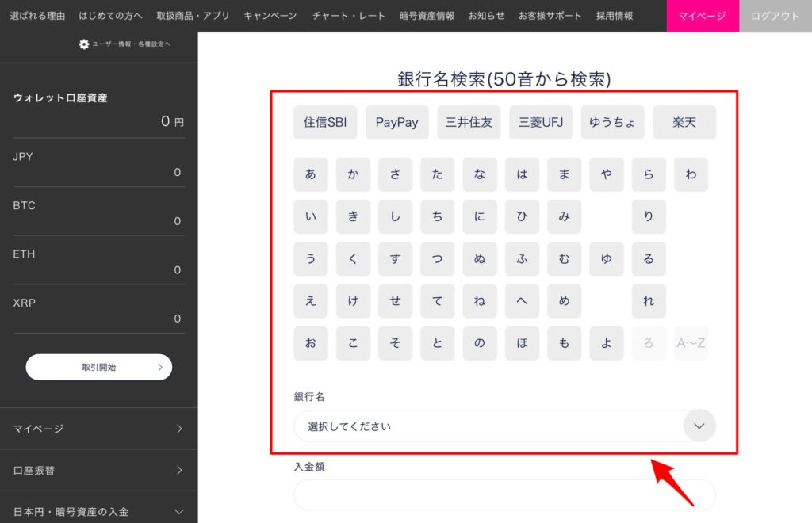Select 楽天 bank shortcut

click(684, 123)
